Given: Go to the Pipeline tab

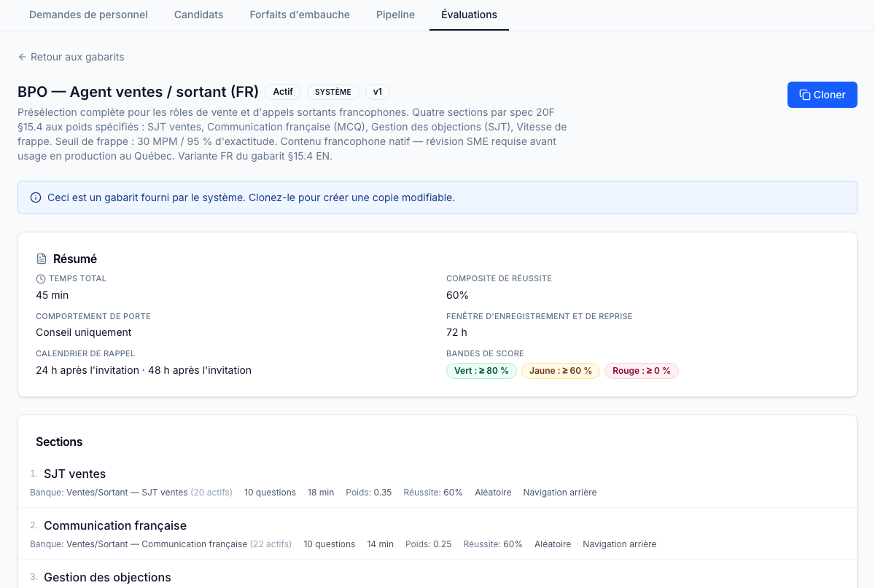Looking at the screenshot, I should coord(395,15).
